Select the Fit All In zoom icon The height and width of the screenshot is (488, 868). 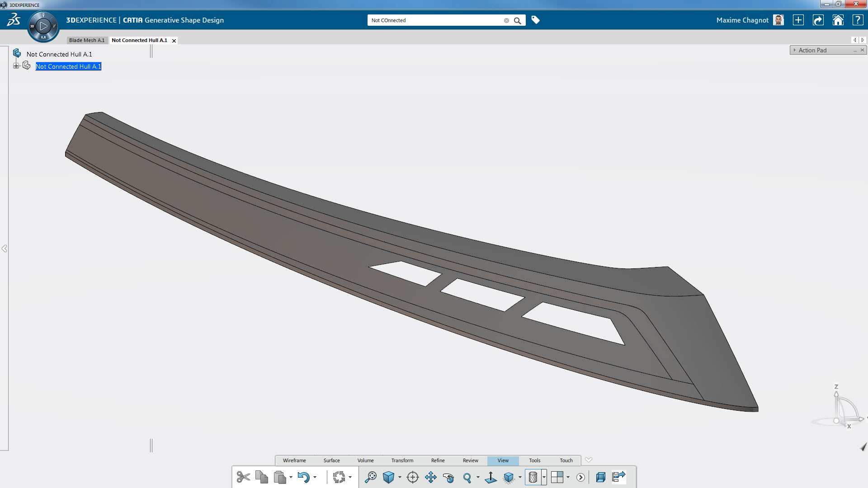point(370,477)
